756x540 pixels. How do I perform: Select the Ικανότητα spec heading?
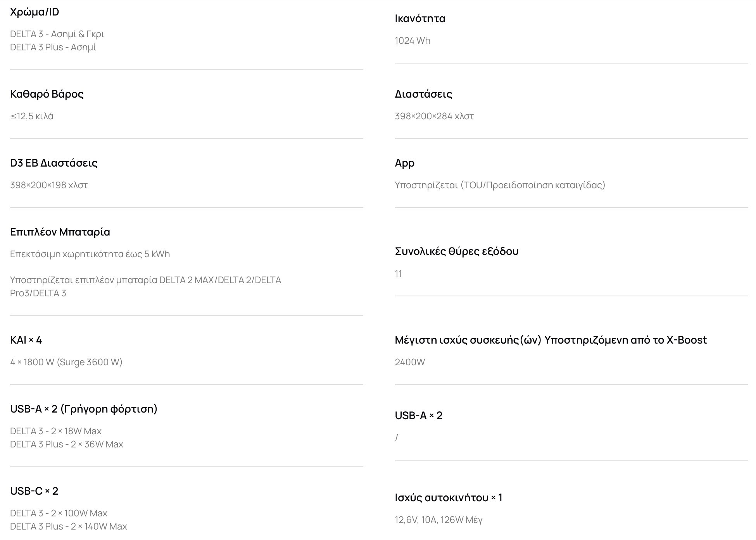pyautogui.click(x=420, y=19)
